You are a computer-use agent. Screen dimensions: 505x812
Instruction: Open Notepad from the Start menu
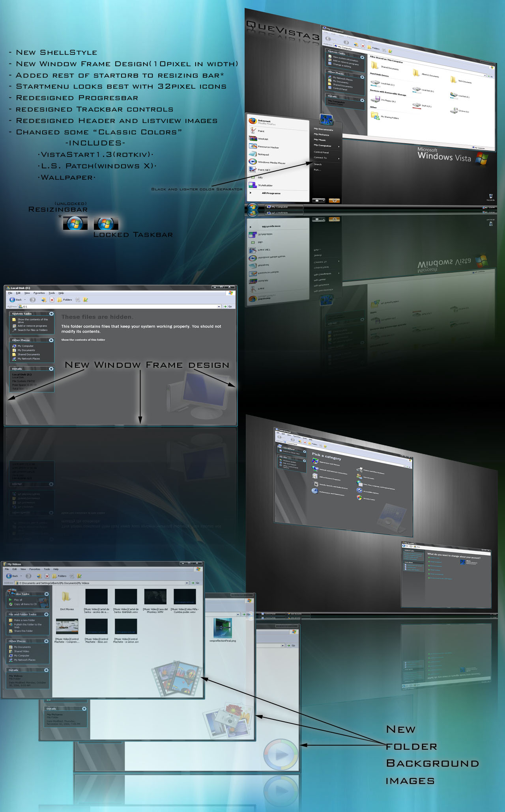pos(259,154)
